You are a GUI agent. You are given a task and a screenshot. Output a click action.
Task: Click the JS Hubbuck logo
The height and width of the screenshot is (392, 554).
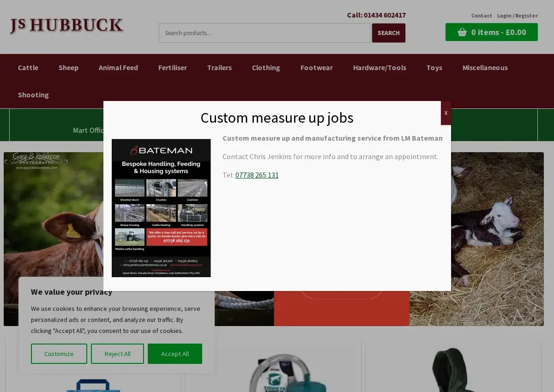[x=67, y=26]
